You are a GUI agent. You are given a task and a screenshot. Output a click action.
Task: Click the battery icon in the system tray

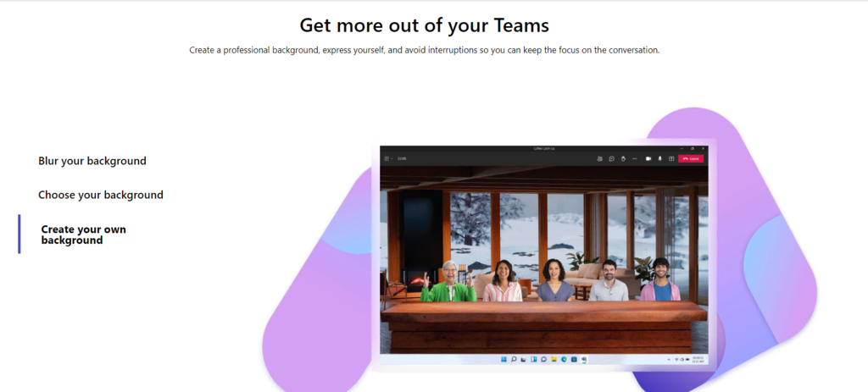coord(687,359)
